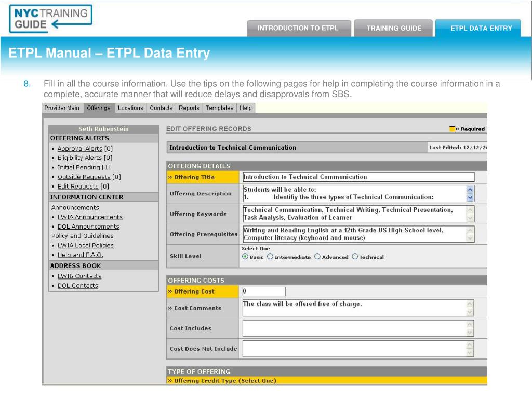
Task: Open Edit Requests link
Action: [x=78, y=187]
